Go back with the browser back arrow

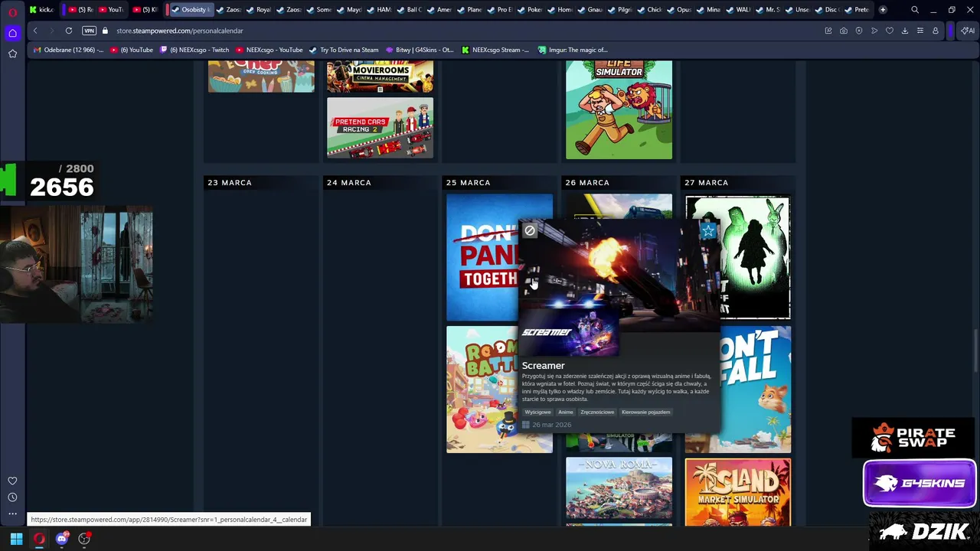click(35, 31)
